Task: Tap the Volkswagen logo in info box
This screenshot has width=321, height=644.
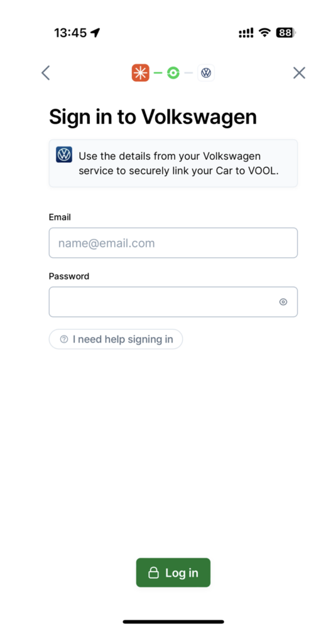Action: tap(64, 155)
